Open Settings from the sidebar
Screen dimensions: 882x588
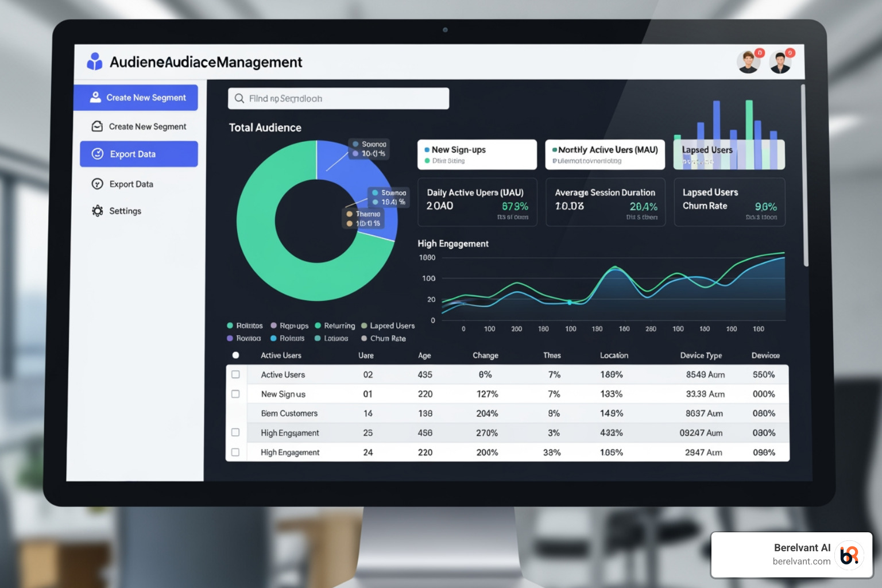coord(125,211)
